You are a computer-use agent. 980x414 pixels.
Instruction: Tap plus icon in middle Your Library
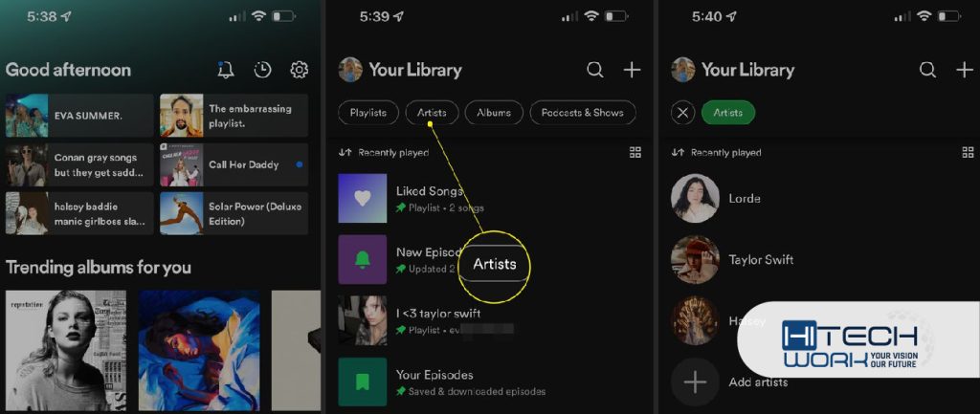tap(632, 70)
